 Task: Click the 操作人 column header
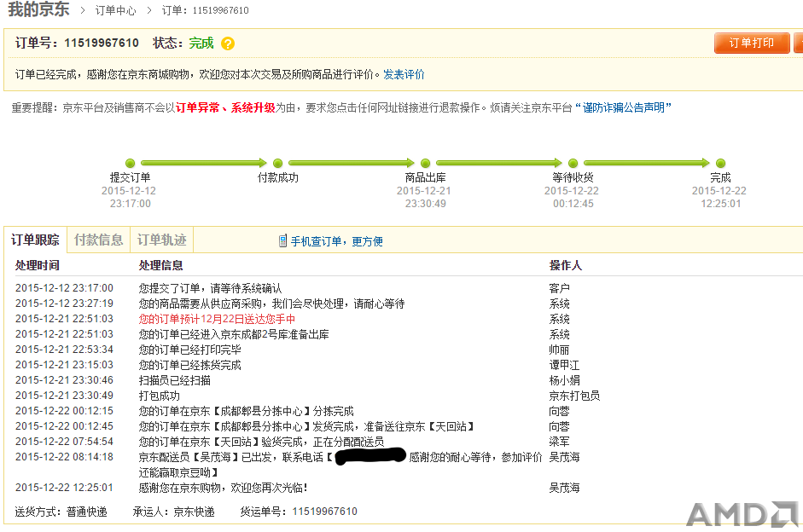point(566,265)
